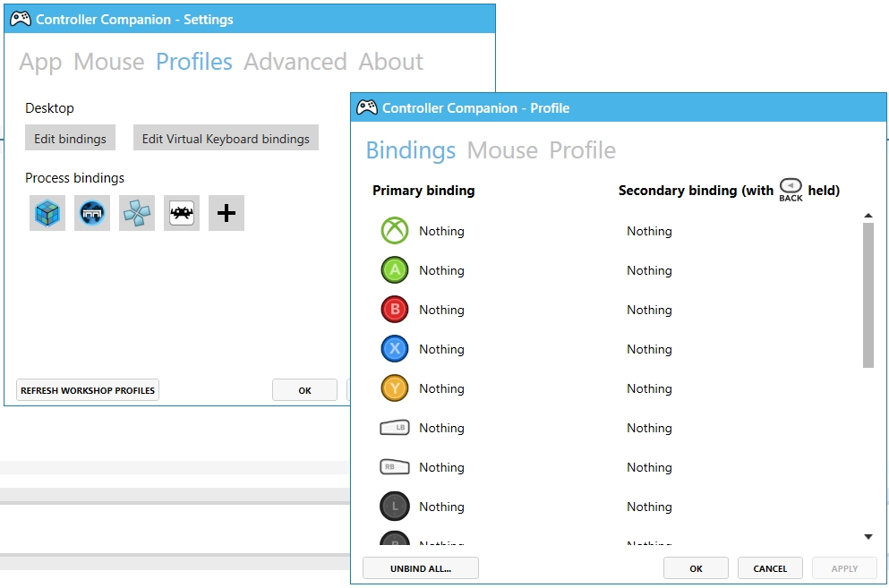Viewport: 889px width, 588px height.
Task: Click the blue X button icon
Action: point(395,349)
